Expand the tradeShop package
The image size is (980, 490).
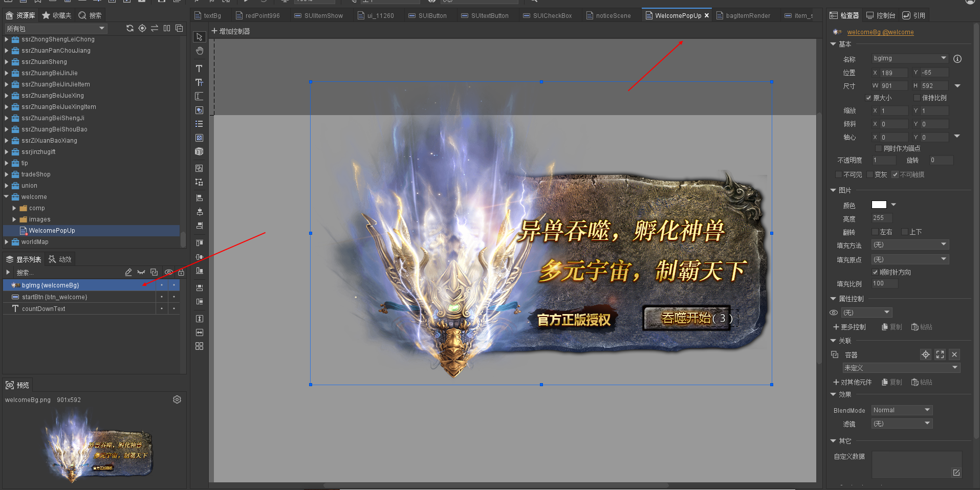6,174
